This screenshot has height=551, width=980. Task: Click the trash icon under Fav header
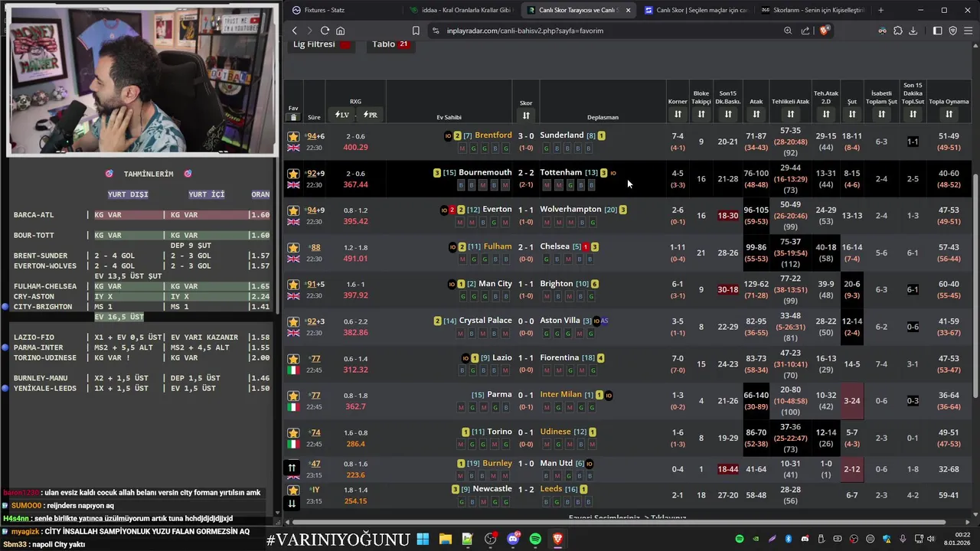293,117
